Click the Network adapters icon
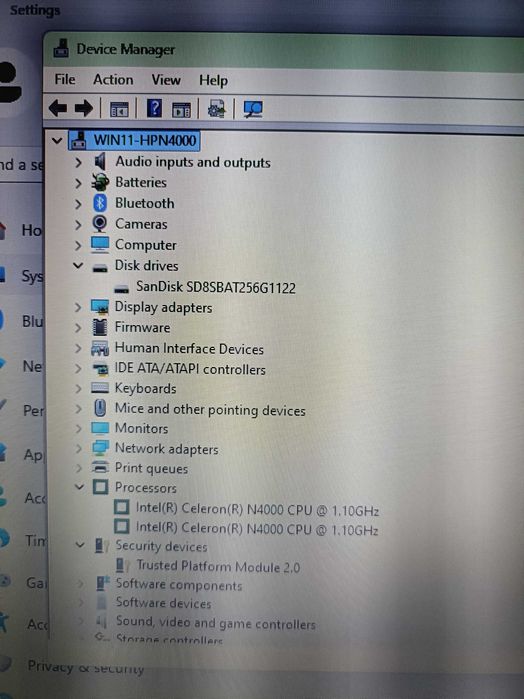This screenshot has height=699, width=524. click(100, 448)
